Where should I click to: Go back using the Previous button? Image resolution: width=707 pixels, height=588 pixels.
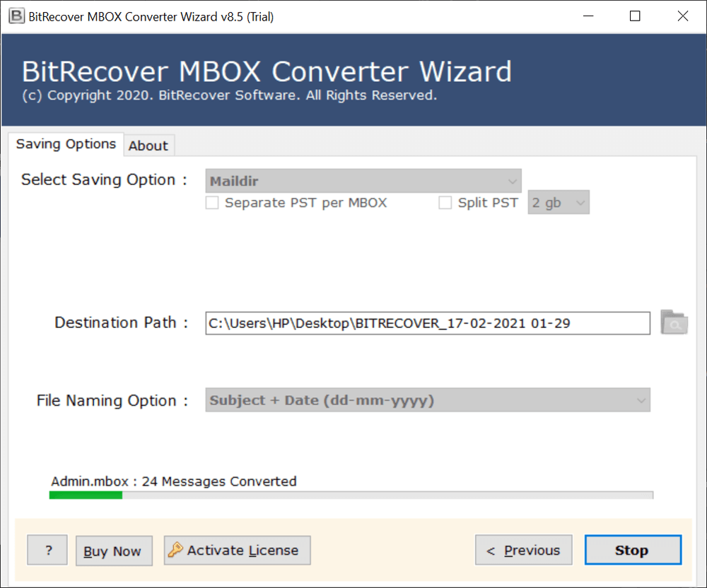click(523, 550)
